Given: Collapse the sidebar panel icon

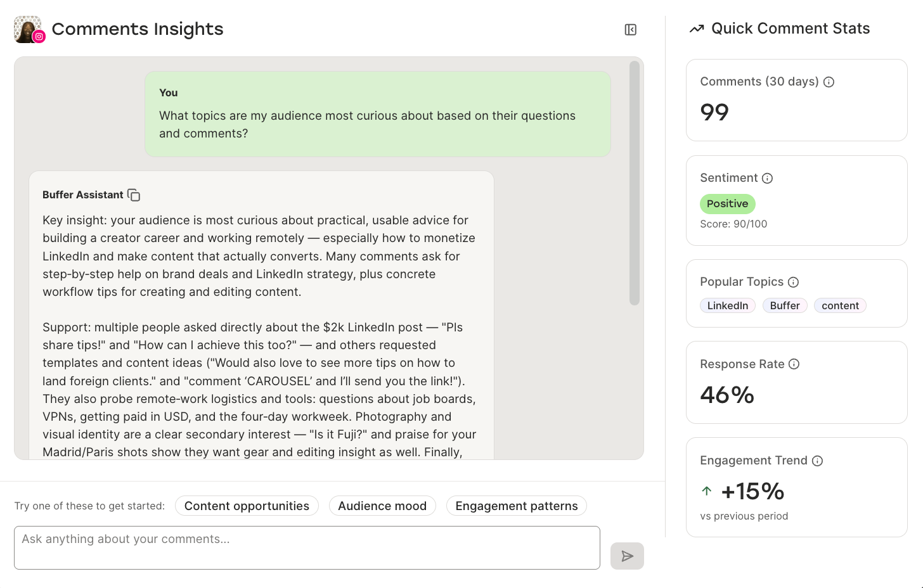Looking at the screenshot, I should (x=630, y=30).
